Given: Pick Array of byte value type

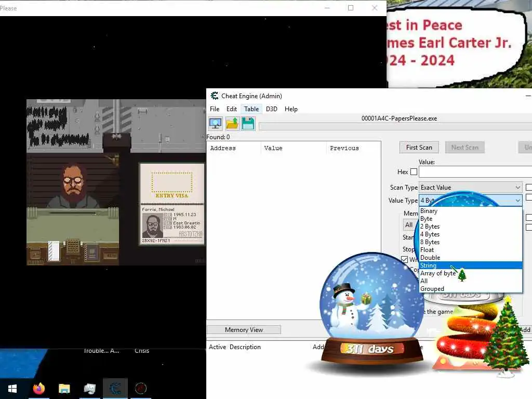Looking at the screenshot, I should [471, 273].
